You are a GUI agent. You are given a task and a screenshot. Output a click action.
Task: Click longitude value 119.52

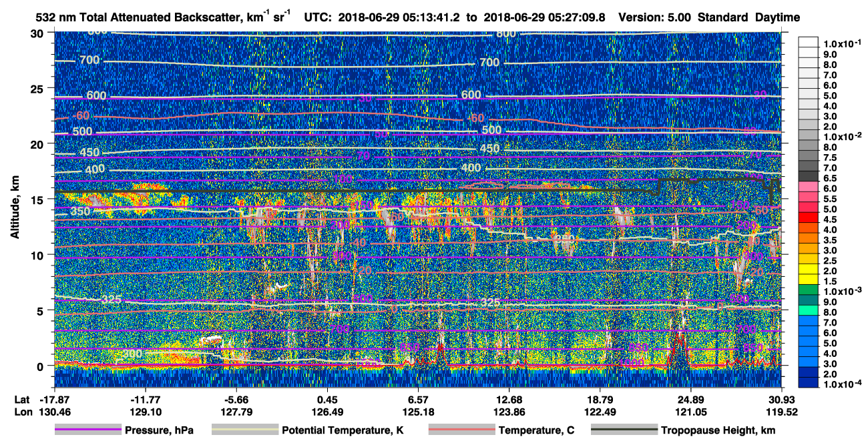(781, 411)
